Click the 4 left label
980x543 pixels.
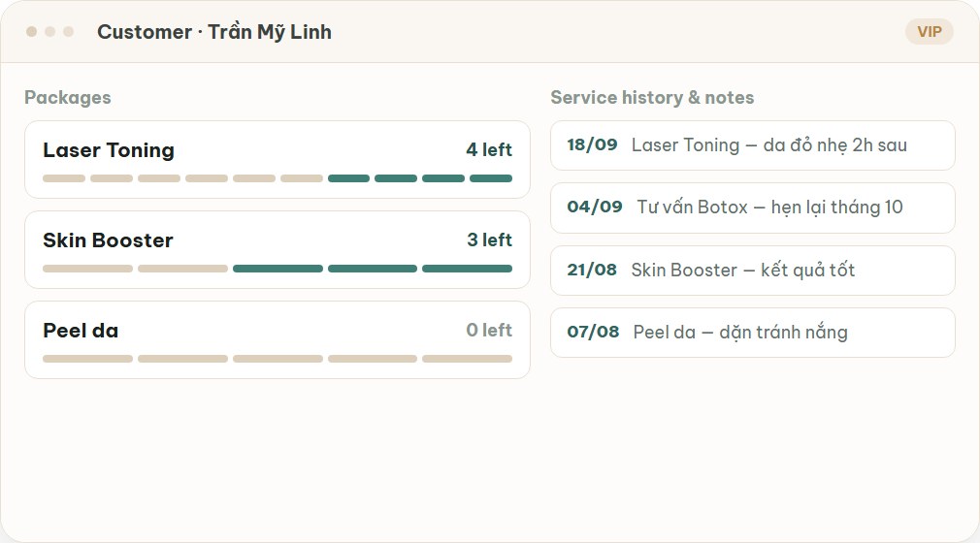[489, 150]
